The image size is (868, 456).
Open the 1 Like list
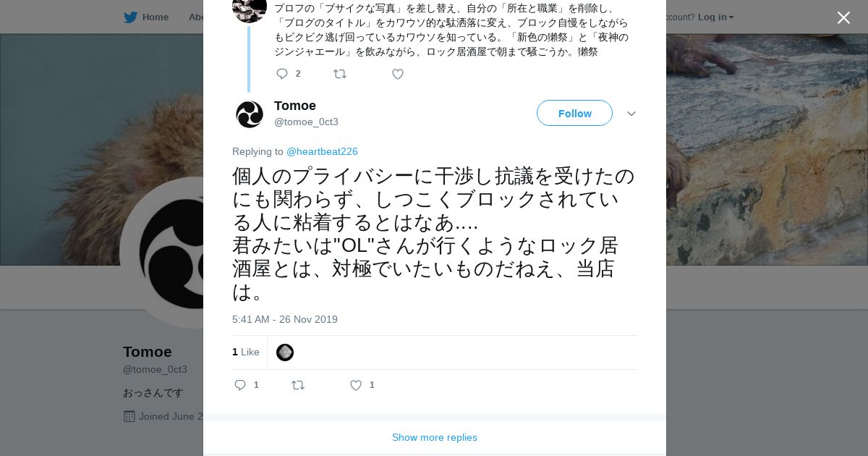pos(246,352)
